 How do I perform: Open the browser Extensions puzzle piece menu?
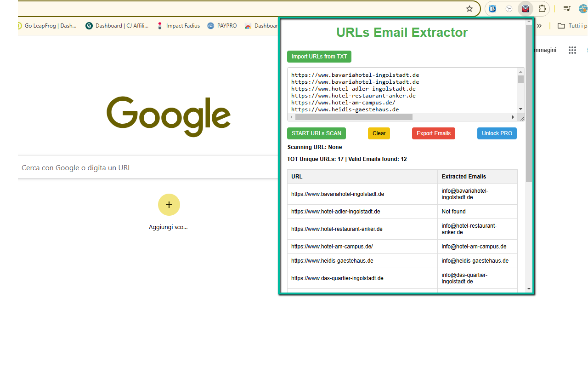click(x=543, y=8)
